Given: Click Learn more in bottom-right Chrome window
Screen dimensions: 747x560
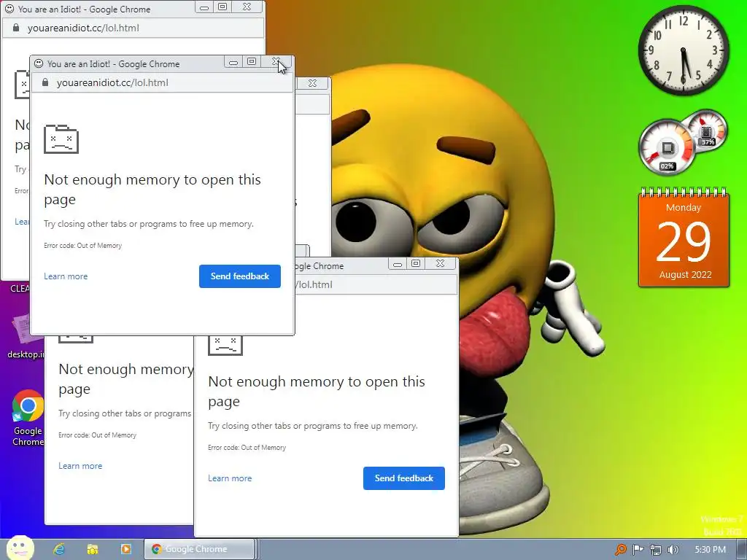Looking at the screenshot, I should [230, 478].
